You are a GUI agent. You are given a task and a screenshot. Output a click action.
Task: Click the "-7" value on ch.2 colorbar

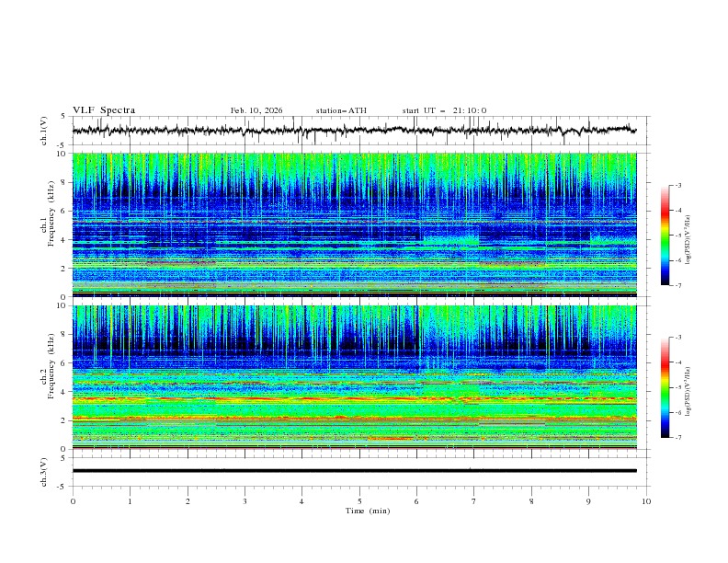pos(678,438)
